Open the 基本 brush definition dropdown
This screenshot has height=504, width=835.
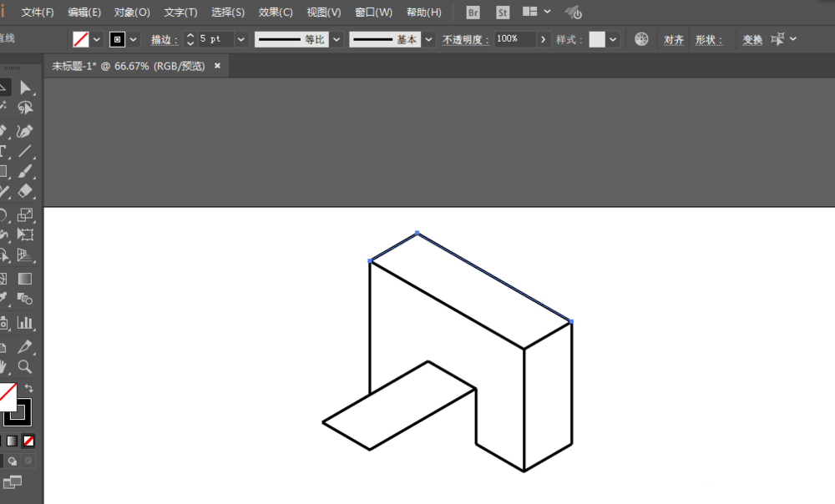428,39
